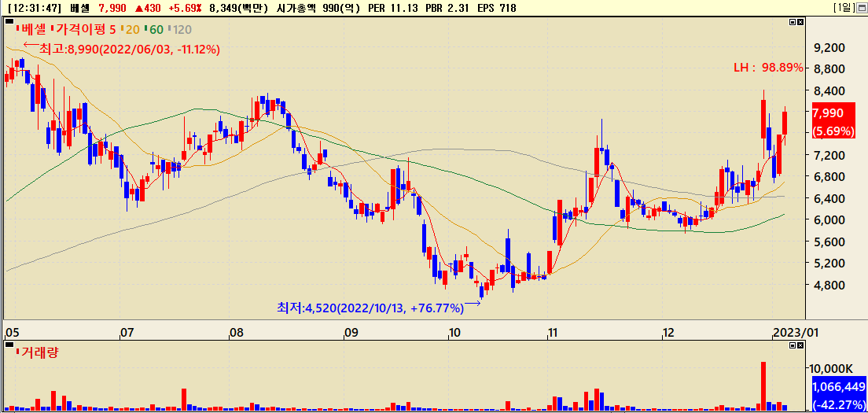The height and width of the screenshot is (413, 868).
Task: Click the 베셀 series legend label
Action: (33, 29)
